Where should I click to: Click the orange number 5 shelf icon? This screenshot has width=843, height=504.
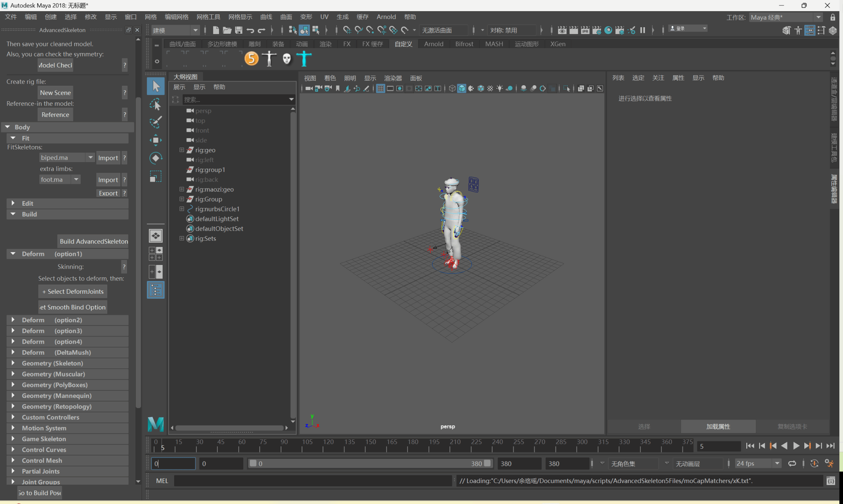coord(252,58)
